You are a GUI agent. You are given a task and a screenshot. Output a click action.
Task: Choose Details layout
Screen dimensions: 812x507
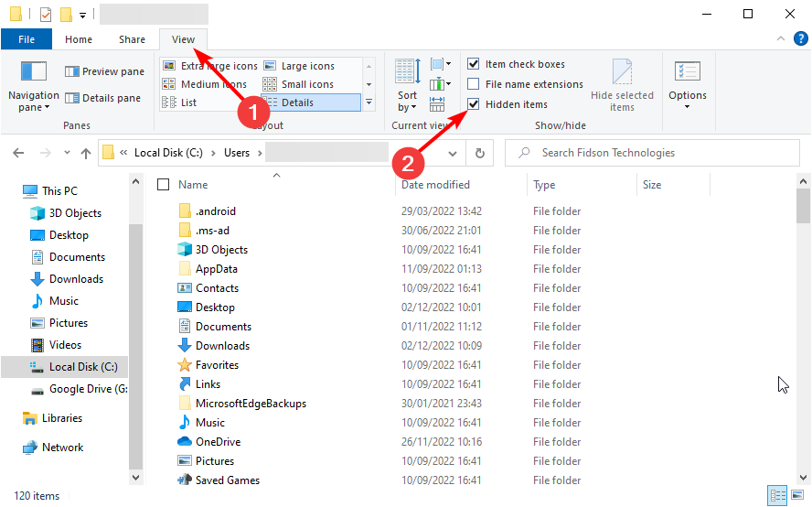(311, 102)
